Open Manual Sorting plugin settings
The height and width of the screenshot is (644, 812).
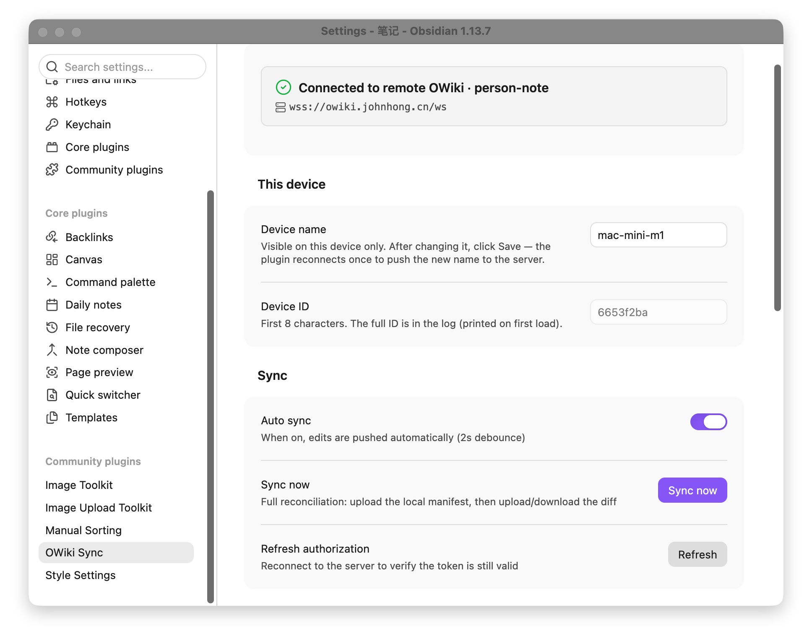[x=116, y=530]
